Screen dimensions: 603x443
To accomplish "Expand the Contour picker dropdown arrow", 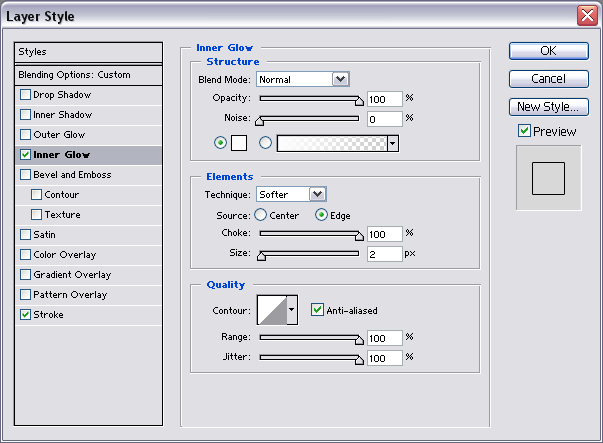I will click(x=292, y=311).
